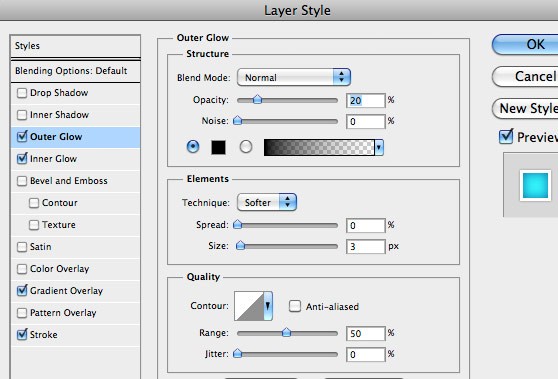Viewport: 558px width, 379px height.
Task: Open the Blend Mode dropdown
Action: pos(294,77)
